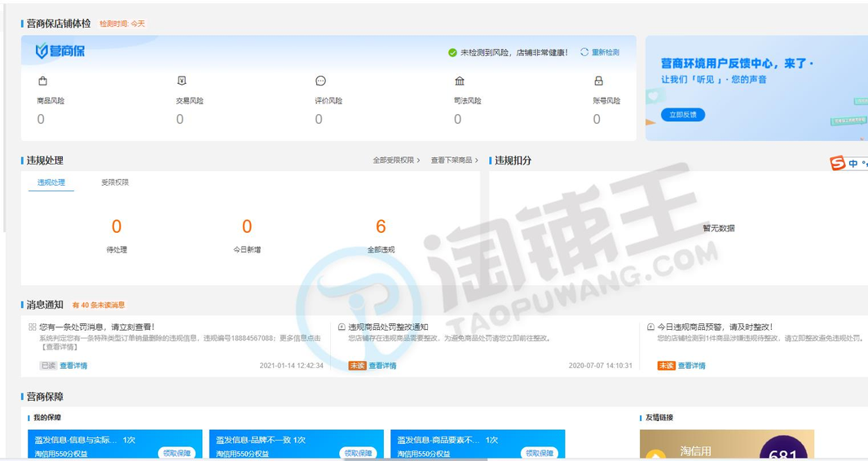Click 未读 tag on 今日违规商品预警

[666, 365]
